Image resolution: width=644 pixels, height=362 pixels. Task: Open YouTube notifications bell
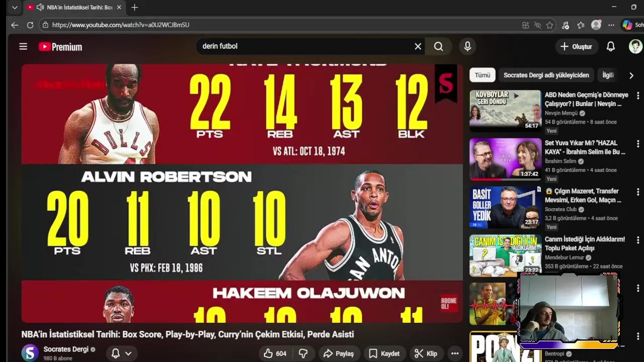610,46
